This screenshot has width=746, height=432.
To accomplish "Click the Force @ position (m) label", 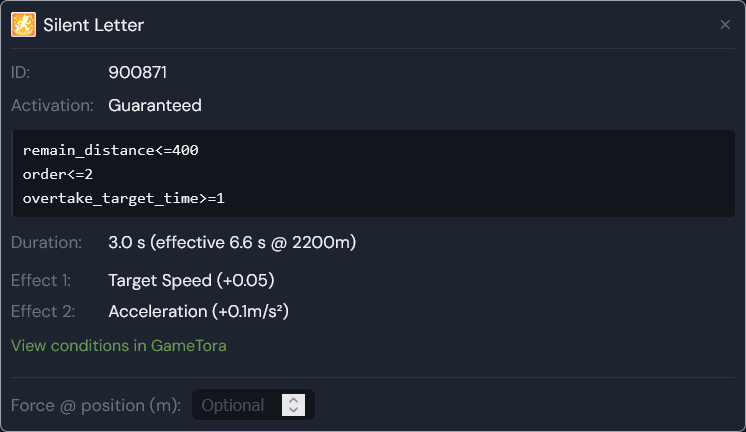I will (96, 405).
